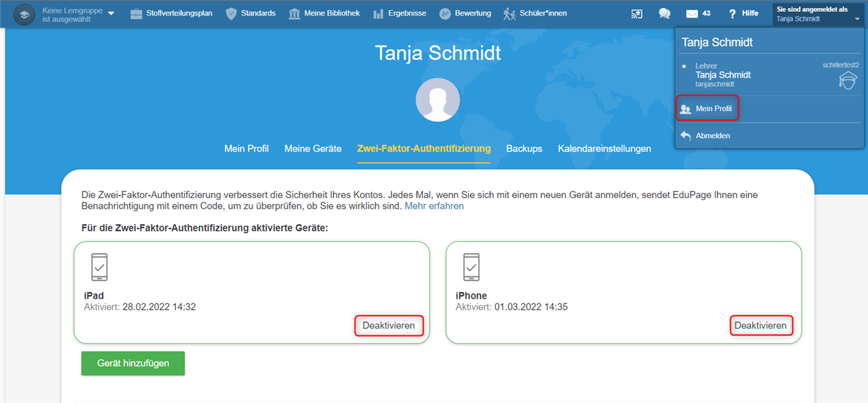The image size is (868, 403).
Task: Click the profile avatar picture
Action: coord(437,100)
